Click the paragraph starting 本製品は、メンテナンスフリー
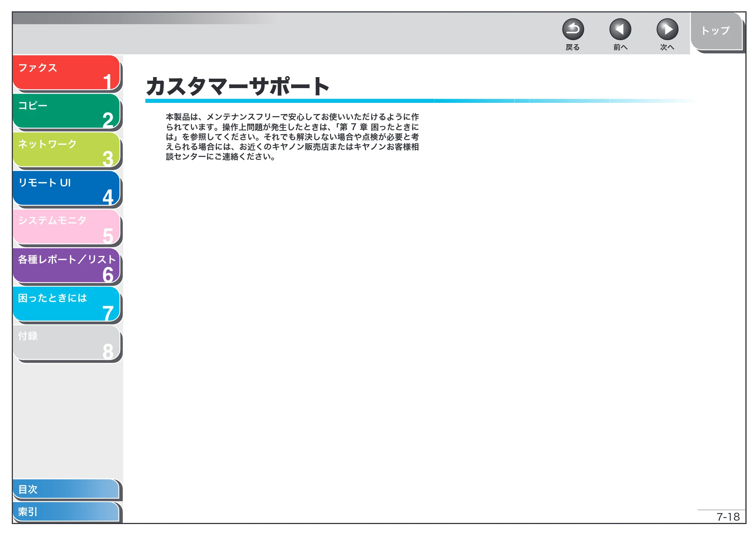 pos(292,136)
